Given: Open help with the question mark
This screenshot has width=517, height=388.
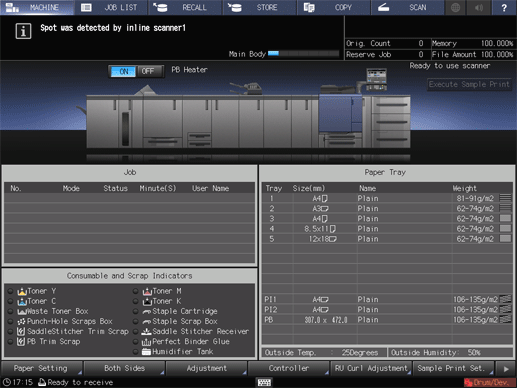Looking at the screenshot, I should (504, 7).
